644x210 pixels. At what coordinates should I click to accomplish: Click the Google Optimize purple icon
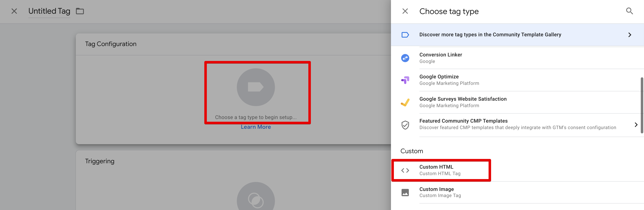405,80
